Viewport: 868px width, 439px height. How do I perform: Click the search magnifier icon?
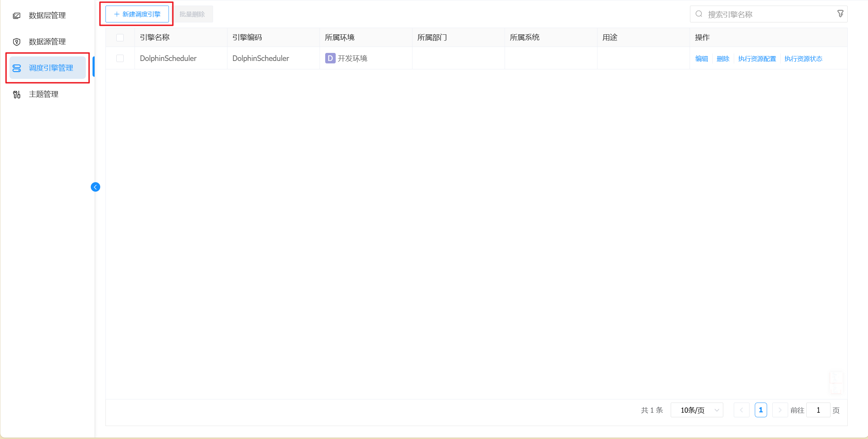[x=699, y=14]
